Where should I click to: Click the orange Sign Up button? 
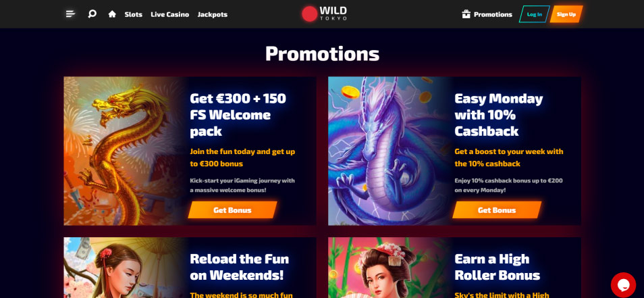click(x=566, y=14)
